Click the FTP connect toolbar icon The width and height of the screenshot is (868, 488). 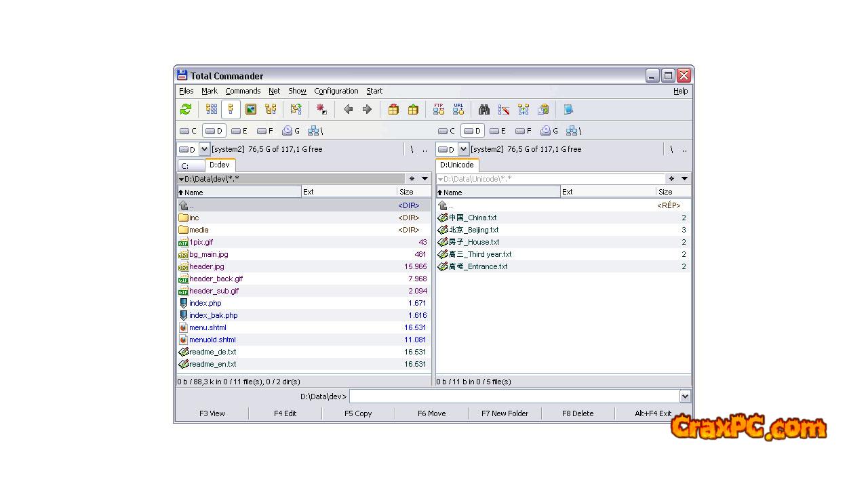439,109
